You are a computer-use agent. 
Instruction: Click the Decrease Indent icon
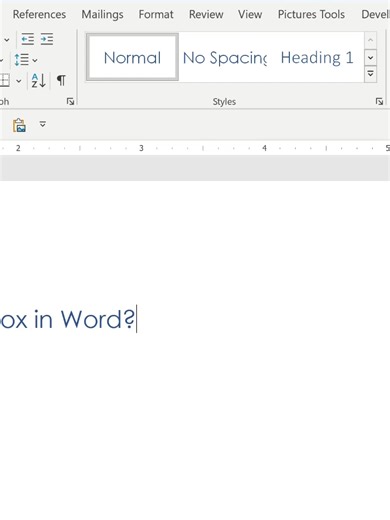click(x=27, y=39)
